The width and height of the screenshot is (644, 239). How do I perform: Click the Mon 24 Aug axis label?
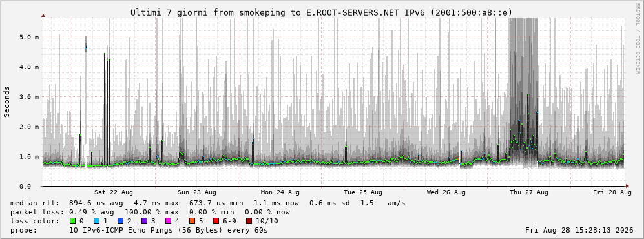(280, 192)
